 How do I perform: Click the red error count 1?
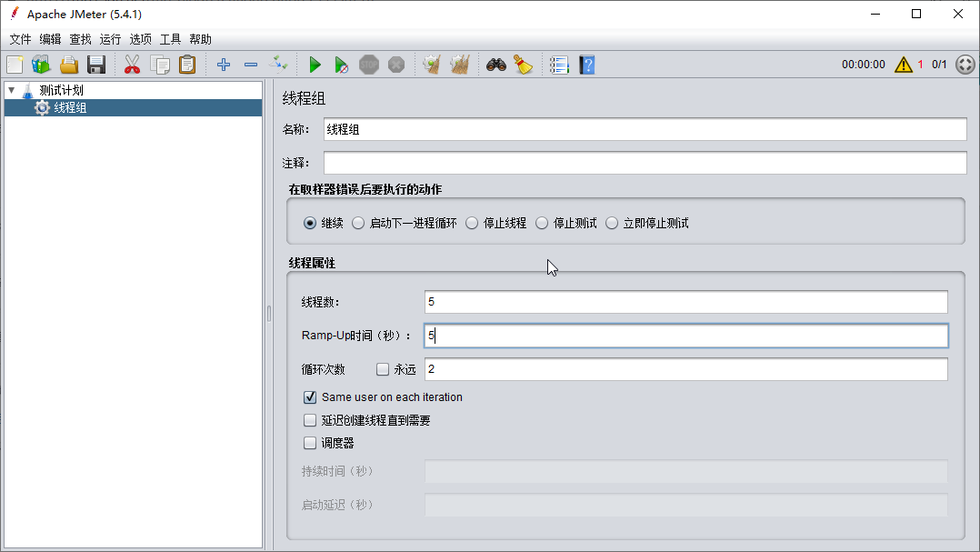click(920, 65)
